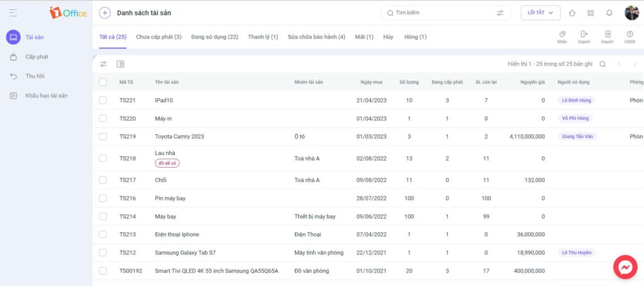Switch to Mất (1) tab
The width and height of the screenshot is (644, 286).
[364, 37]
